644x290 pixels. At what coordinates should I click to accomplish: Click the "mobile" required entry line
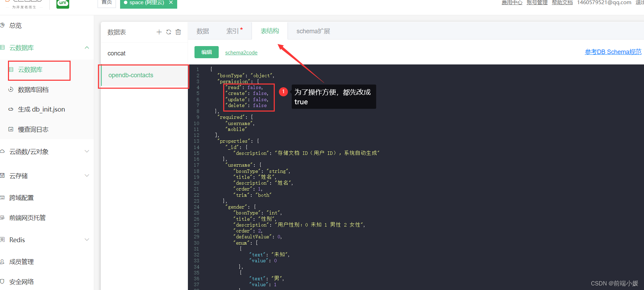tap(236, 129)
